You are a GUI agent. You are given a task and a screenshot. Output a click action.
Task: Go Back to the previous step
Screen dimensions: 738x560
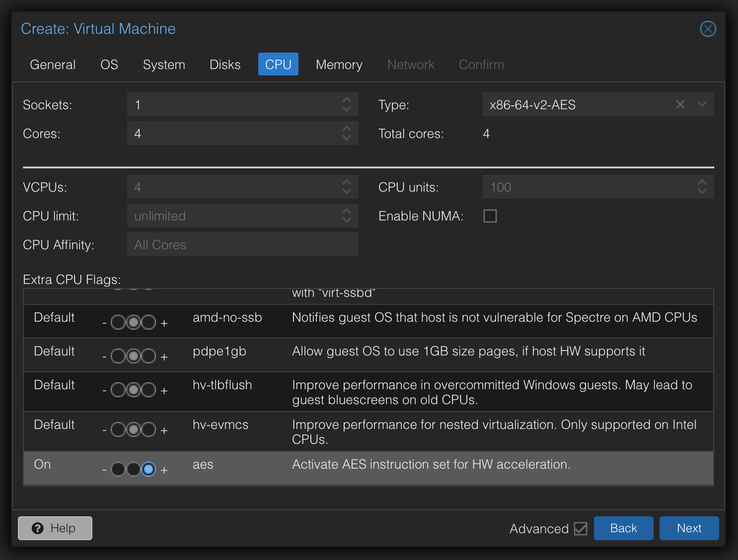tap(624, 528)
